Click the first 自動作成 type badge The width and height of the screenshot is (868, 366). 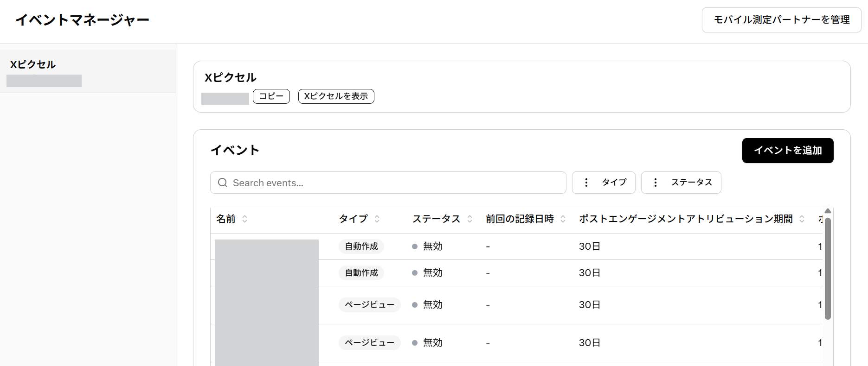pos(361,246)
